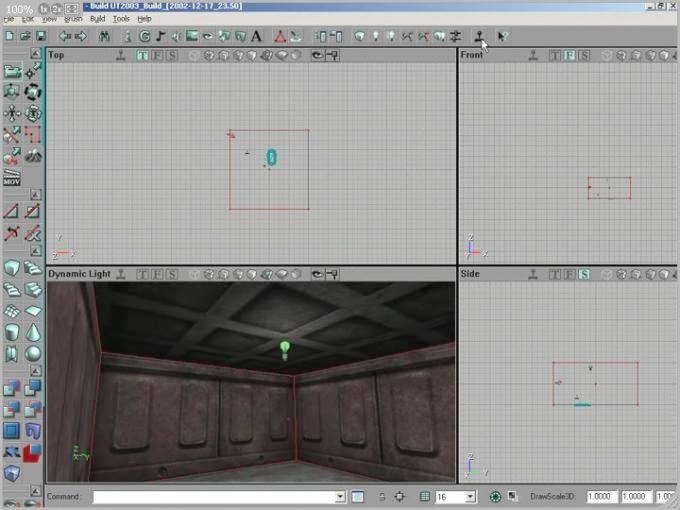Click the Cube brush builder
680x510 pixels.
click(12, 268)
